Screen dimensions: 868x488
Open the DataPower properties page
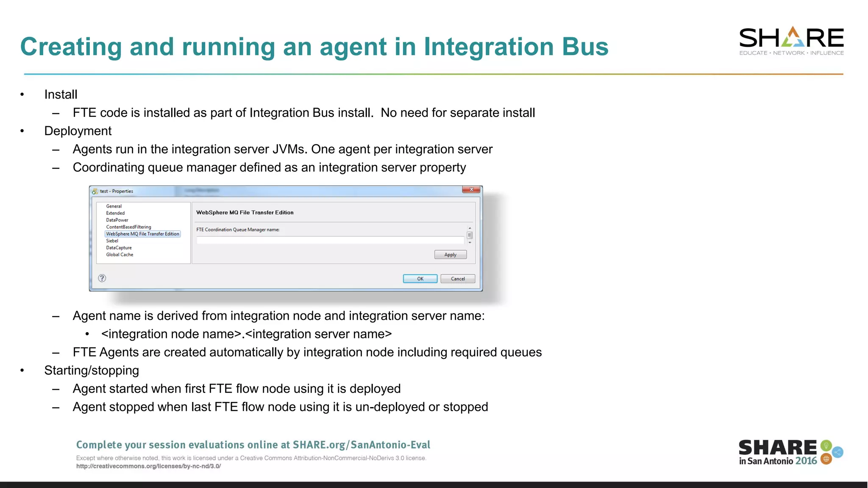(x=117, y=220)
